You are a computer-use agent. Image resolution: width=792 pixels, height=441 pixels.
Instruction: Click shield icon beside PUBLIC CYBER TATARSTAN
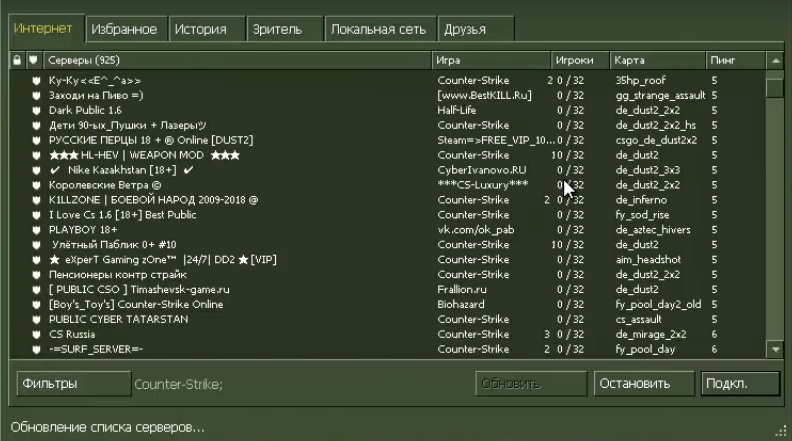coord(36,320)
